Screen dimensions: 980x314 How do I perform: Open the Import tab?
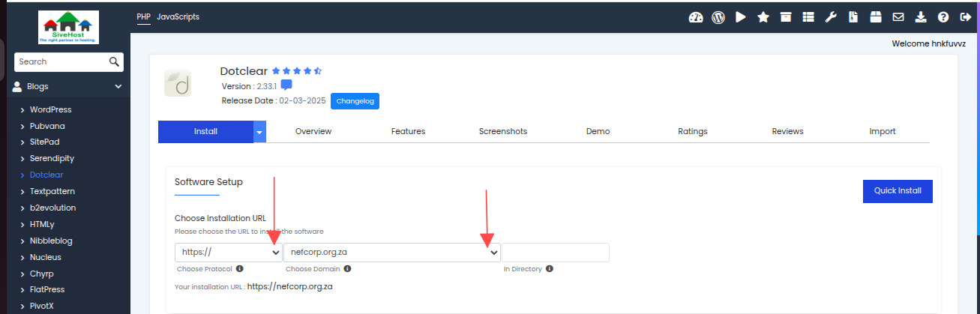pyautogui.click(x=883, y=131)
